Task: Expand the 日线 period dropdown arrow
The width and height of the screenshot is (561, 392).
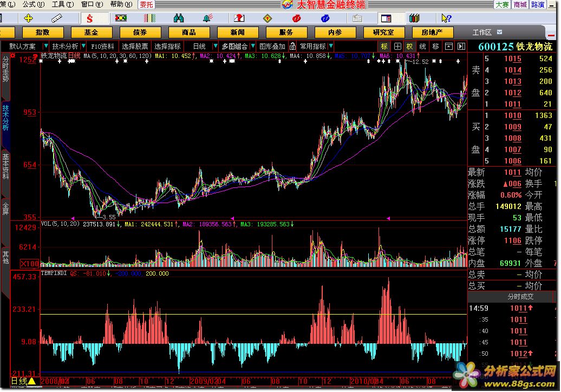Action: [x=215, y=46]
